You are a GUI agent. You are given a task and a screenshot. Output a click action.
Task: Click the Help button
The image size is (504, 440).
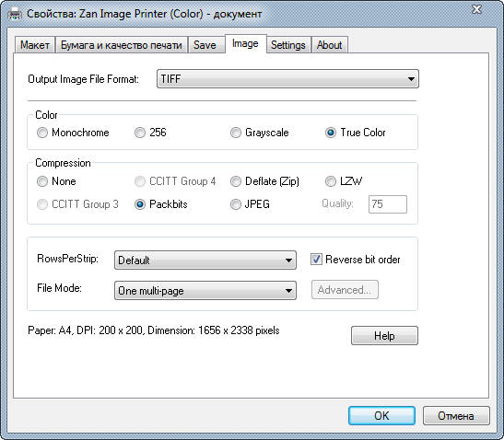[384, 336]
